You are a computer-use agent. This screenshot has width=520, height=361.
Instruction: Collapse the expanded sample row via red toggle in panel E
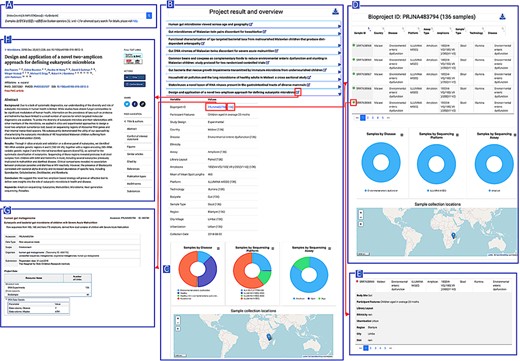click(357, 282)
